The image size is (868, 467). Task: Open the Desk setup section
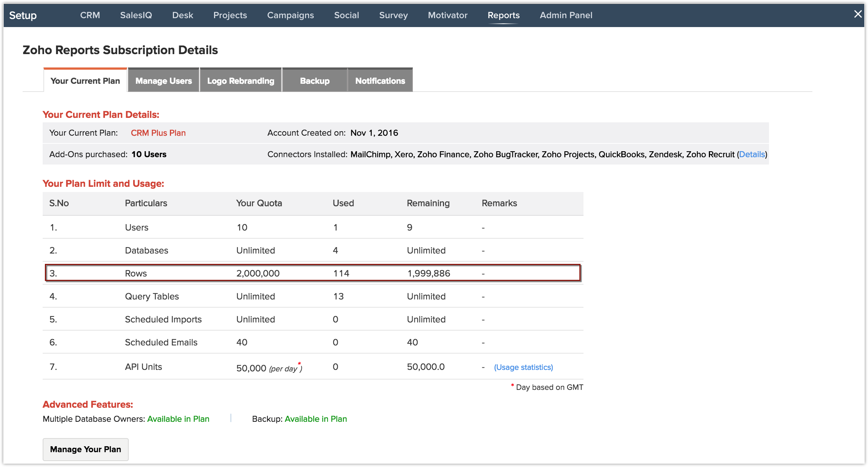click(183, 15)
